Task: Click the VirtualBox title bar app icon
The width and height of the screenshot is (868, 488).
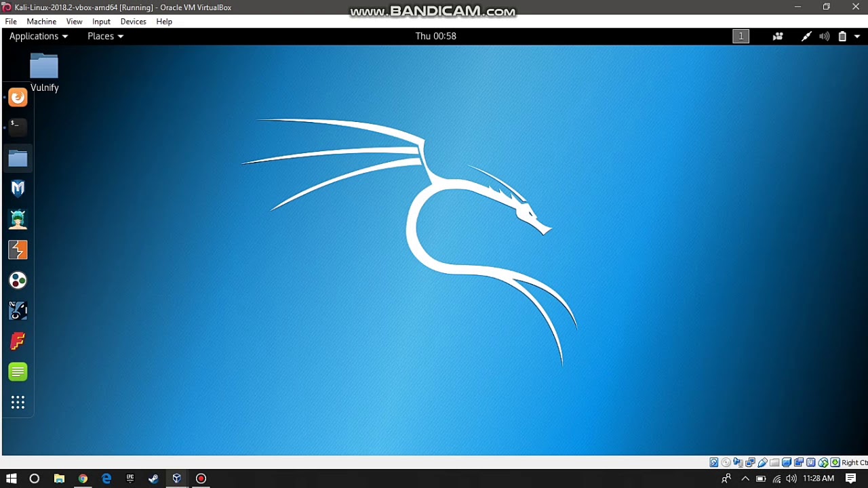Action: 7,7
